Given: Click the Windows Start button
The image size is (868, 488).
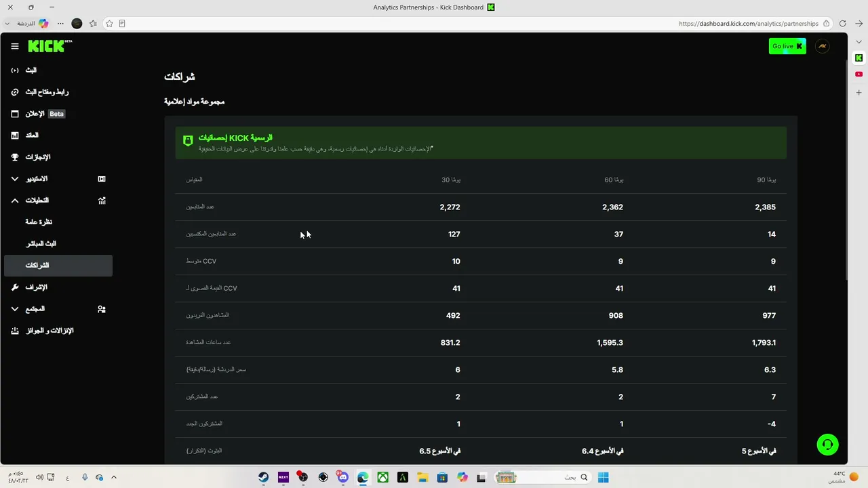Looking at the screenshot, I should click(603, 477).
